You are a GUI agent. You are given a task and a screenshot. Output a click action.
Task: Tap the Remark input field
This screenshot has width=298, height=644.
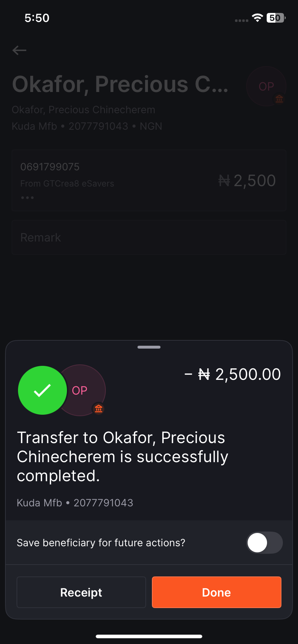coord(149,238)
